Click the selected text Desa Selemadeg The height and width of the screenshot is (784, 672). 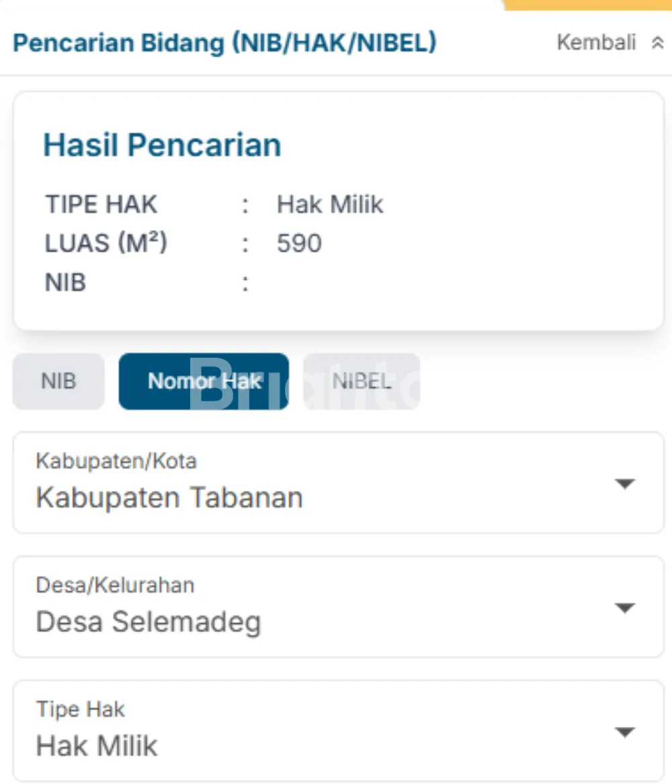pyautogui.click(x=149, y=622)
